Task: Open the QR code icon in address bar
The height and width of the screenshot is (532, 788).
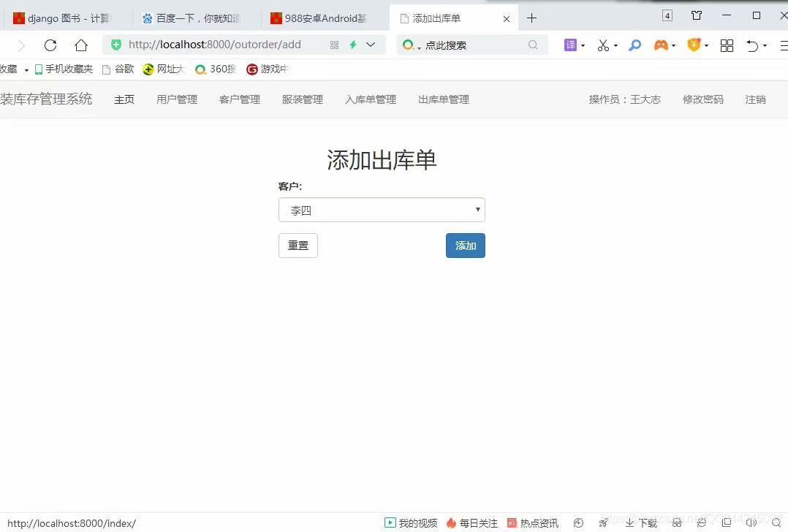Action: (x=334, y=45)
